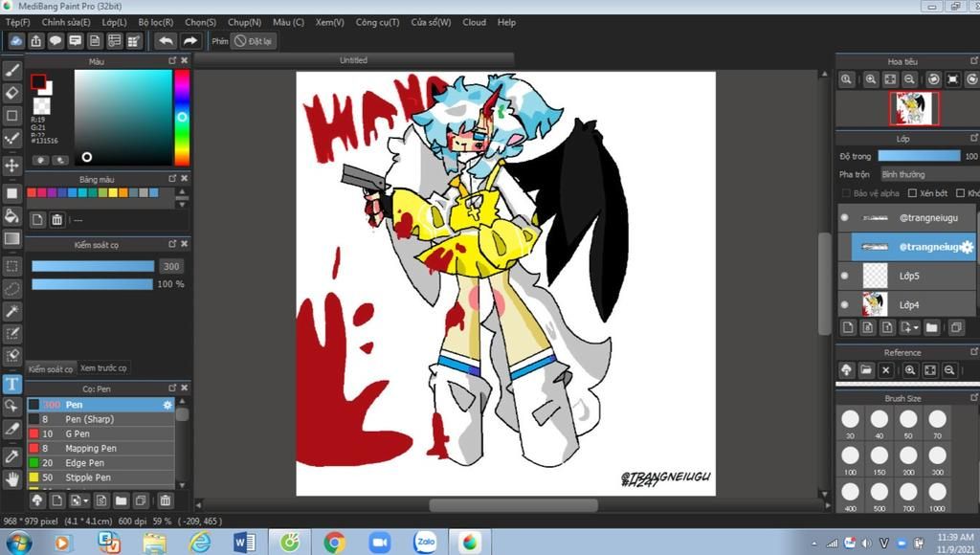Open the Tệp(F) menu
This screenshot has height=555, width=980.
pyautogui.click(x=17, y=22)
